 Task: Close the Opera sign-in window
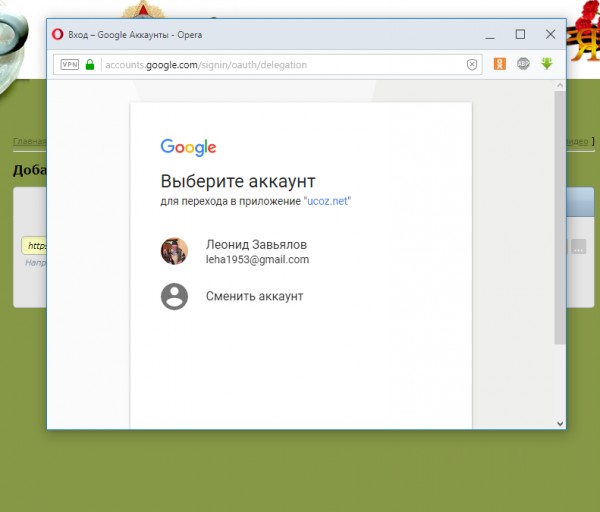click(550, 34)
